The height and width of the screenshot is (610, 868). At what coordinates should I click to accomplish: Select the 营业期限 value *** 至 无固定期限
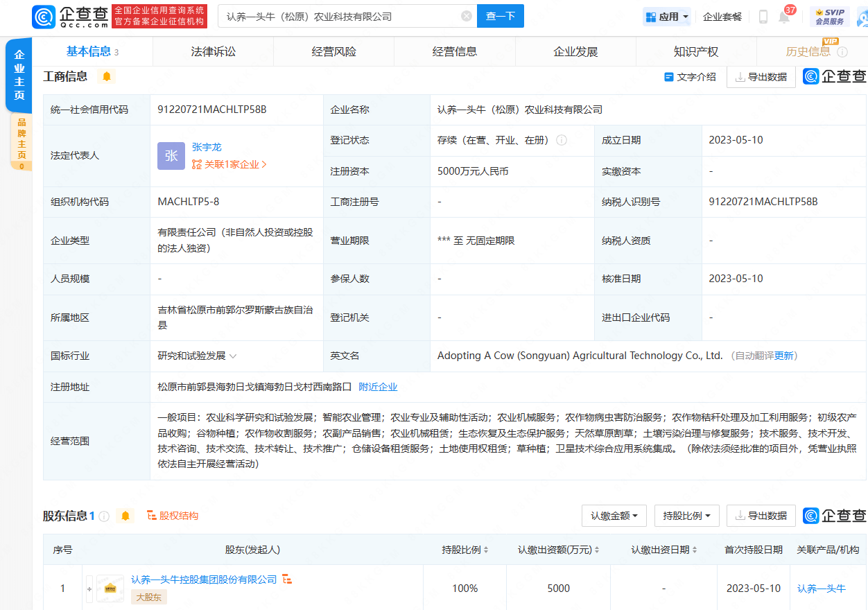(476, 241)
